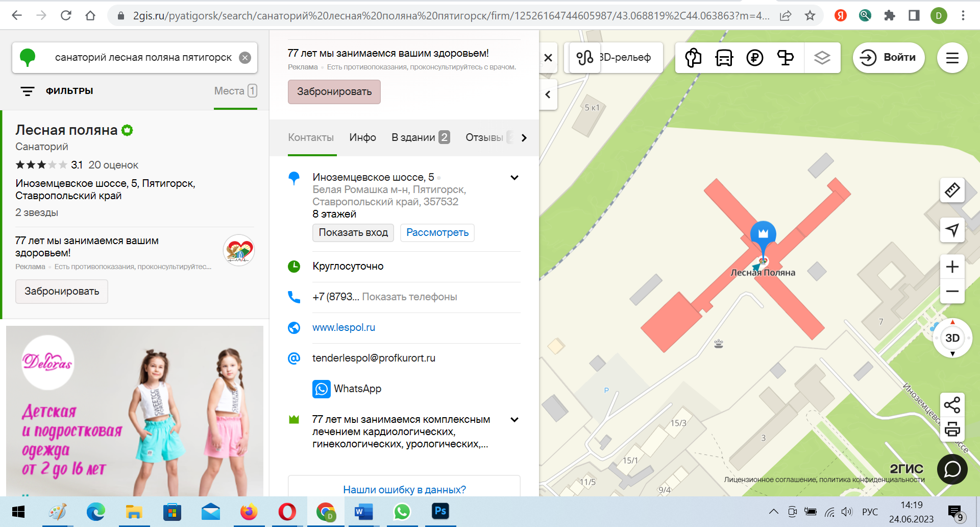
Task: Print the map with the printer icon
Action: click(952, 429)
